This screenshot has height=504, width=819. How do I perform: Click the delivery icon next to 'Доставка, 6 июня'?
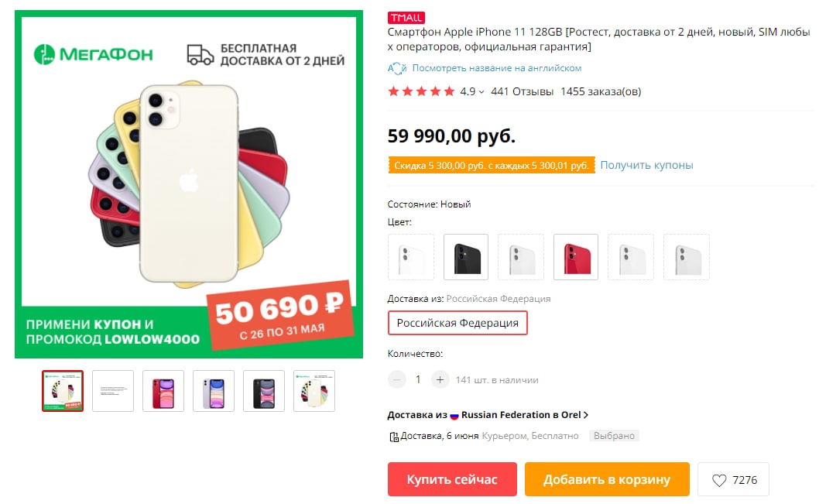[393, 437]
